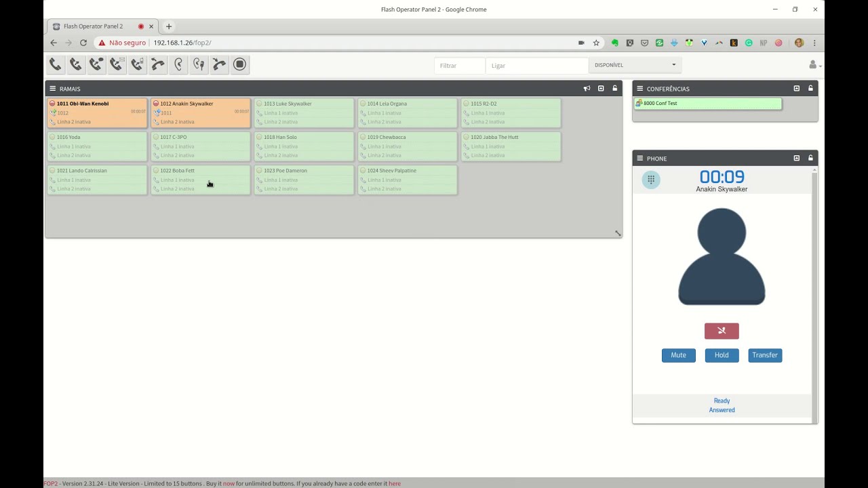
Task: Select extension 1015 R2-D2
Action: point(511,113)
